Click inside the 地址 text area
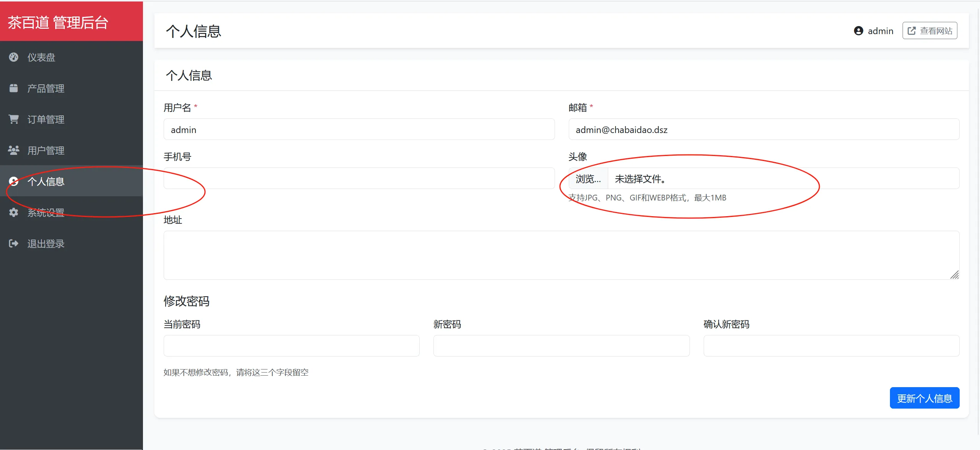The width and height of the screenshot is (980, 450). (x=561, y=255)
